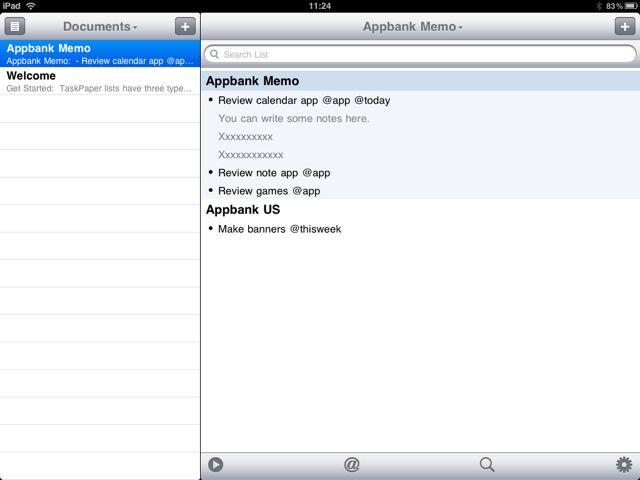The image size is (640, 480).
Task: Tap the @thisweek tag on Make banners
Action: [315, 229]
